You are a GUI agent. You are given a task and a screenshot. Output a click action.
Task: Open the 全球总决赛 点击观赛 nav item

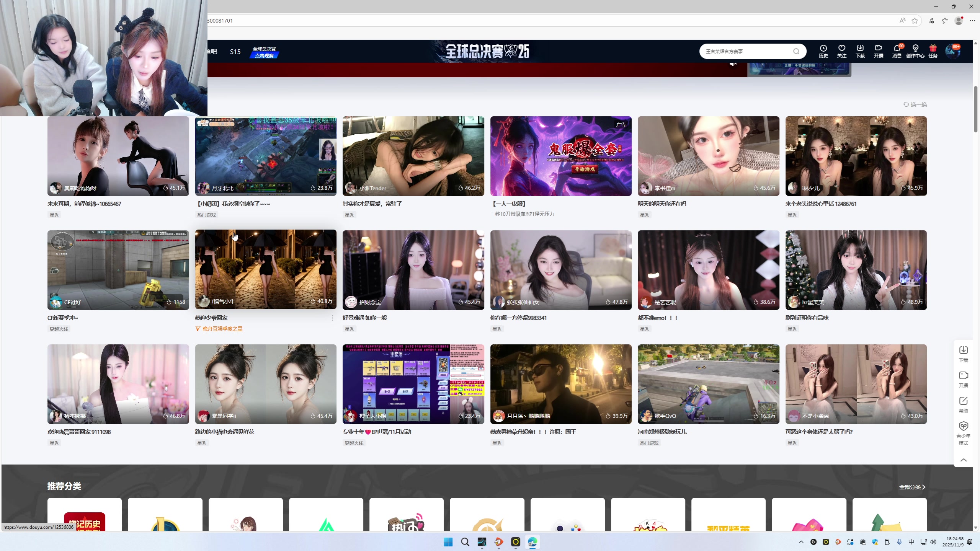264,52
